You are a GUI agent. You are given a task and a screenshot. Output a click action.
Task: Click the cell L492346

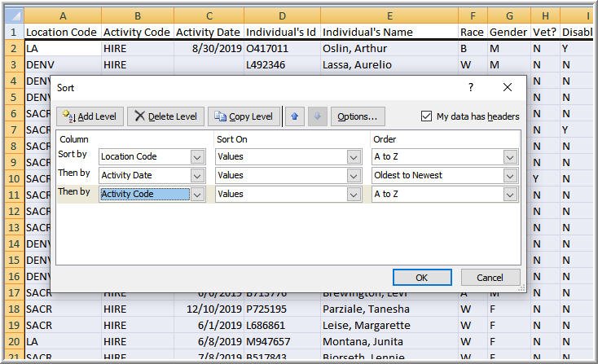click(282, 65)
